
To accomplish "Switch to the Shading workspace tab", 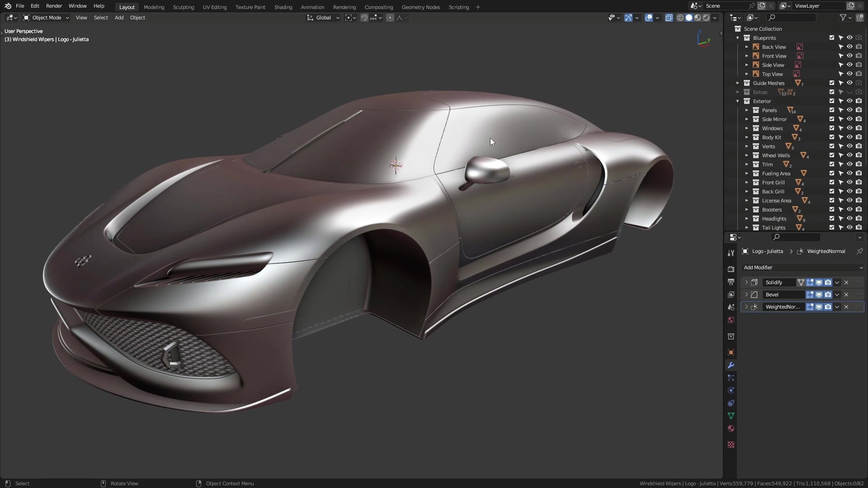I will [x=283, y=7].
